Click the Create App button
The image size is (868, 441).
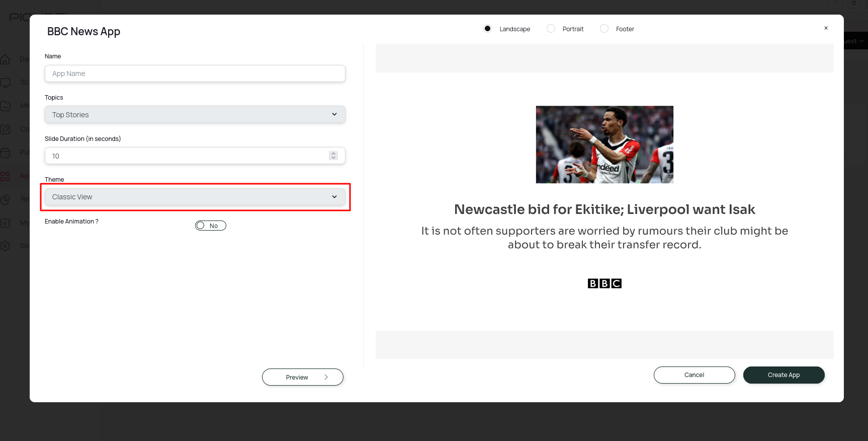784,375
